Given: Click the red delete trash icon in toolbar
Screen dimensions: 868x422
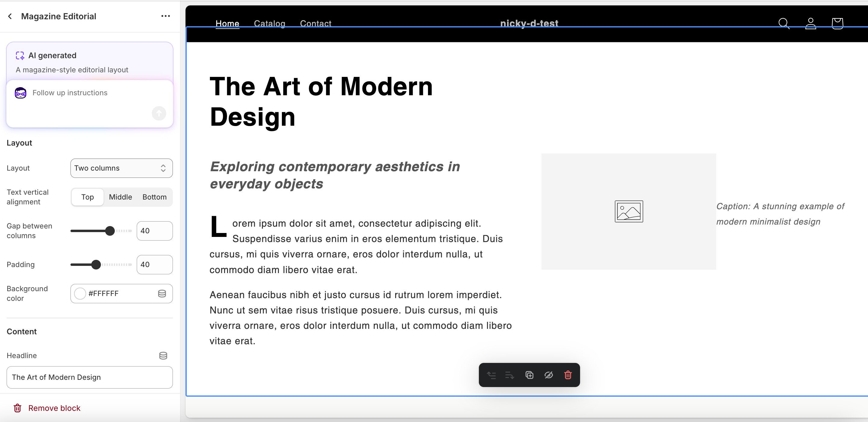Looking at the screenshot, I should click(568, 375).
